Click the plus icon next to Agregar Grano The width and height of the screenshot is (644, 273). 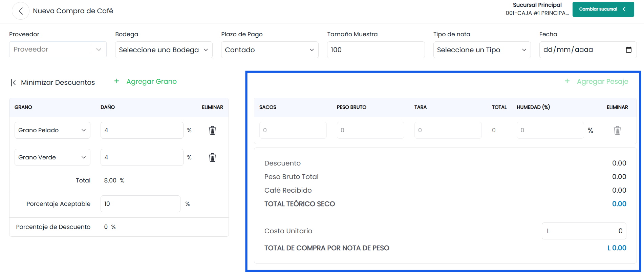(x=116, y=81)
